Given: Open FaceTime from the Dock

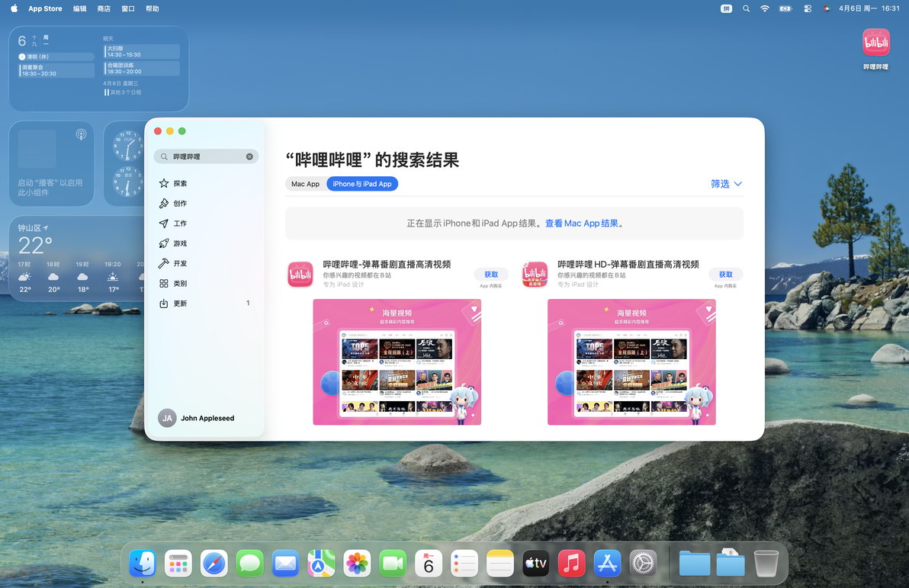Looking at the screenshot, I should [x=393, y=563].
